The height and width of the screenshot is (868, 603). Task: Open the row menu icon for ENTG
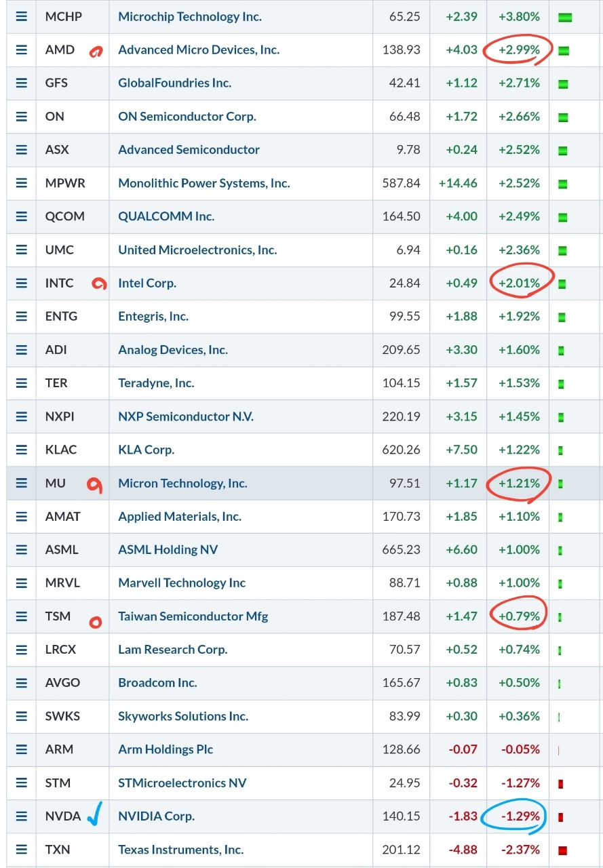[22, 316]
